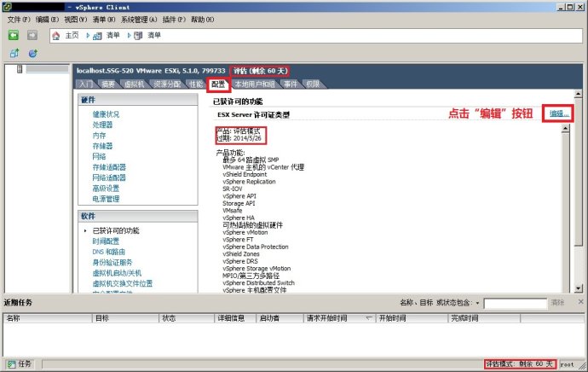Switch to the 性能 tab
This screenshot has height=372, width=588.
[196, 84]
